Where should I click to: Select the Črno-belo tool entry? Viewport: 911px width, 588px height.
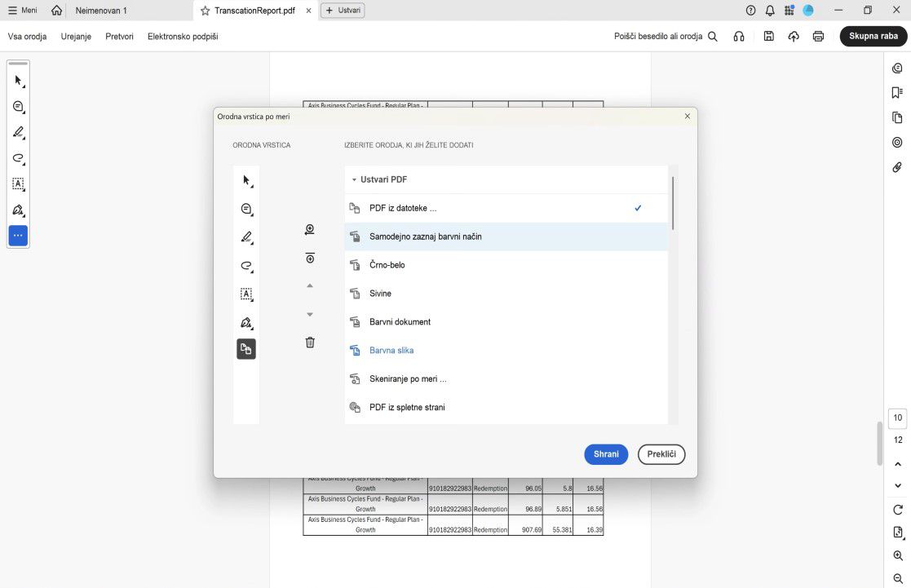(506, 265)
